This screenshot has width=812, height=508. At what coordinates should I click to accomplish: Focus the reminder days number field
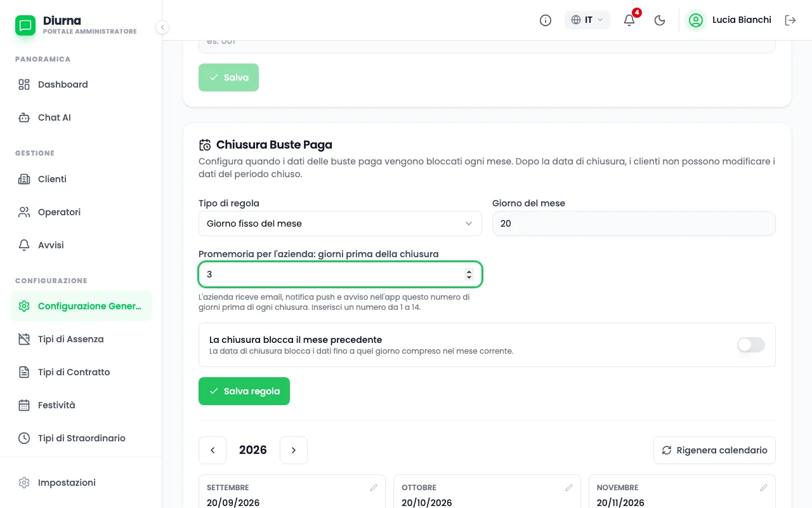[340, 274]
